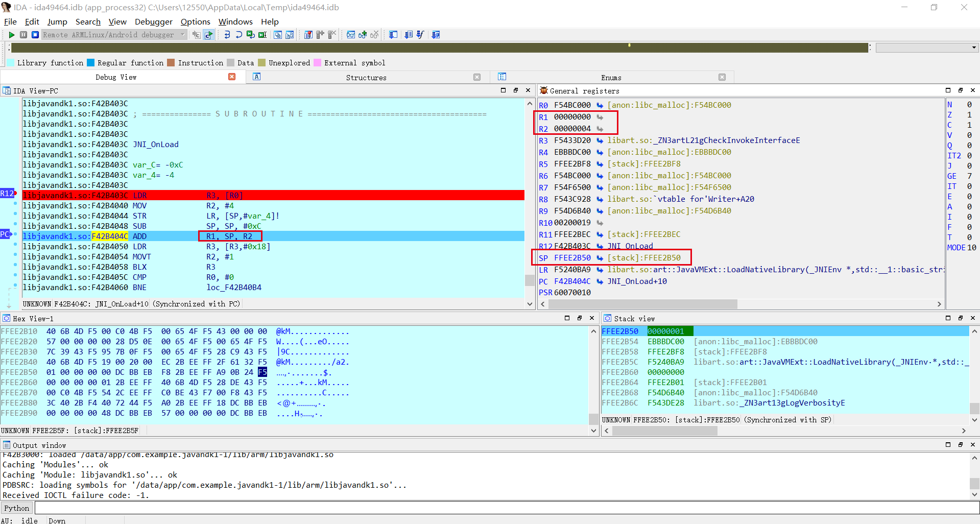Screen dimensions: 980x524
Task: Open the File menu
Action: coord(10,21)
